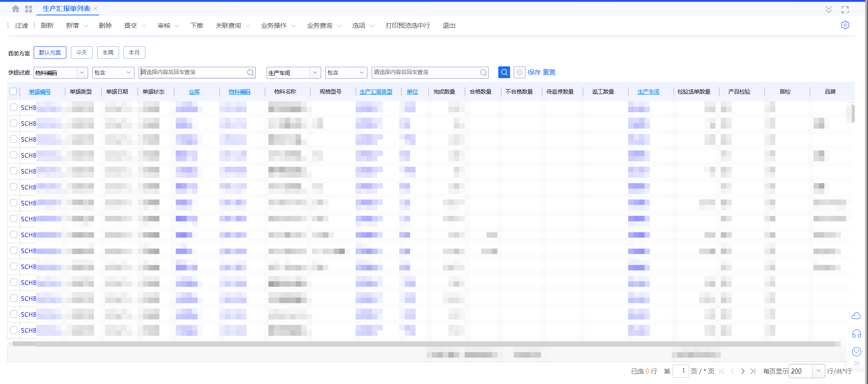Open the headset customer service icon
The width and height of the screenshot is (868, 384).
tap(857, 334)
